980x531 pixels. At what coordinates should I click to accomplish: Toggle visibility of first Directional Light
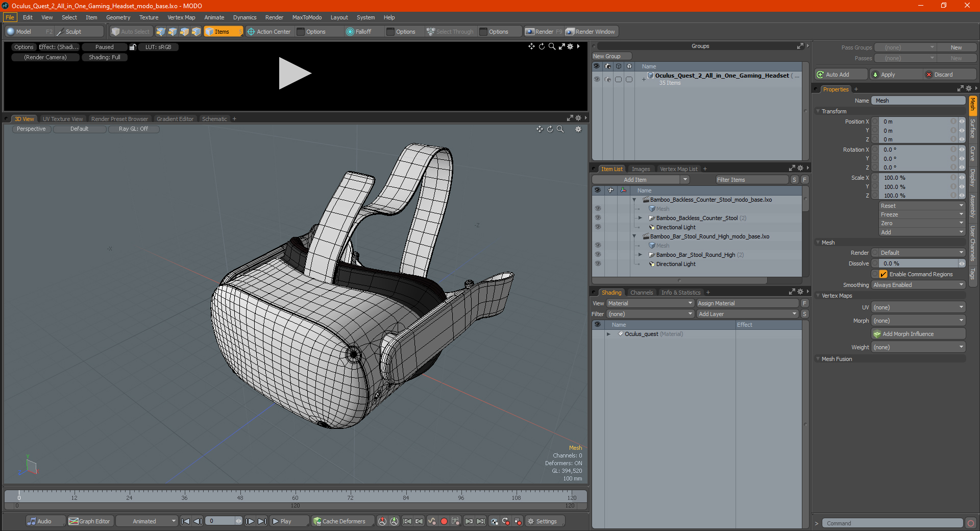point(598,227)
